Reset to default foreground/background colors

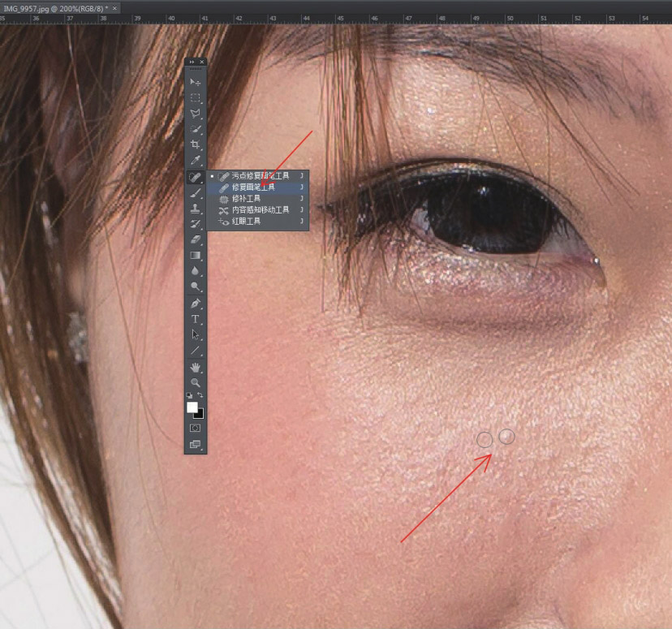coord(190,395)
